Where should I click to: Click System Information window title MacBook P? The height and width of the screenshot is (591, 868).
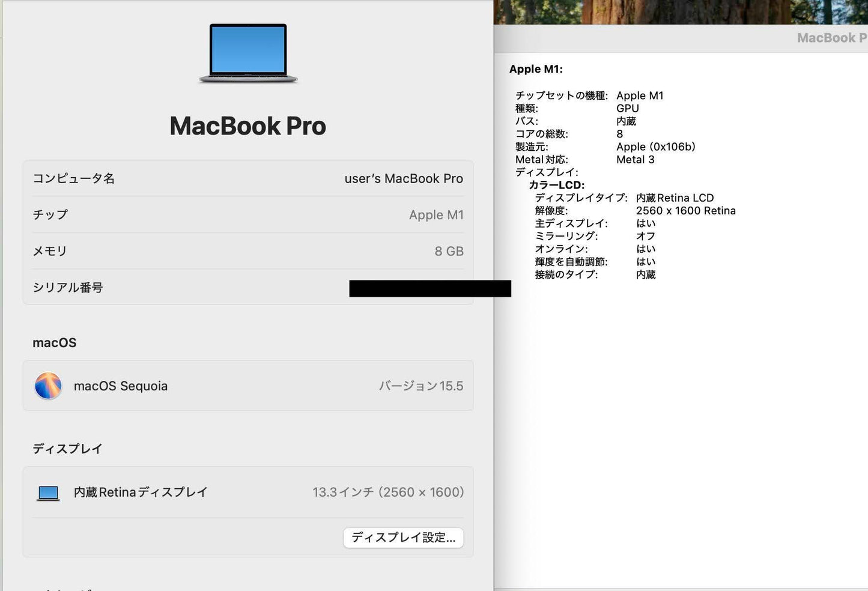point(833,38)
